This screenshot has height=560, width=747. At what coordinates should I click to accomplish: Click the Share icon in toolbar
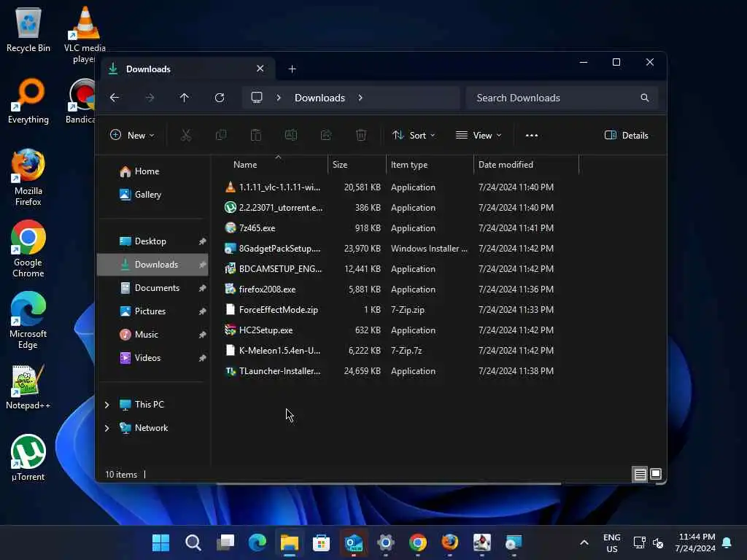click(326, 135)
